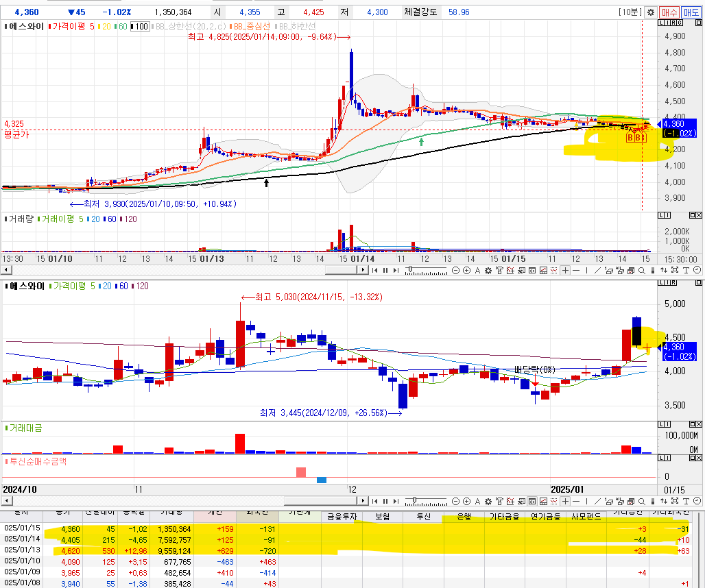The image size is (705, 588).
Task: Click erase-all eraser icon in 10-minute chart toolbar
Action: 619,270
